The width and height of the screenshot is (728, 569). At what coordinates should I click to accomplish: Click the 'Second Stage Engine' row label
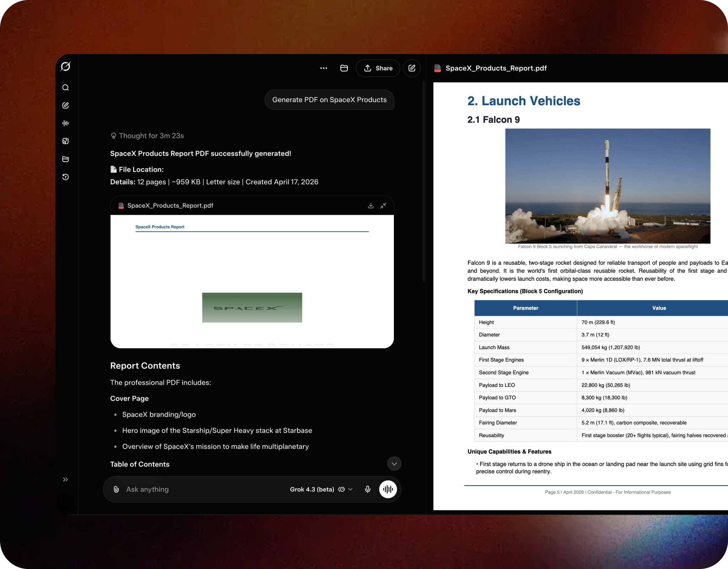pyautogui.click(x=504, y=372)
